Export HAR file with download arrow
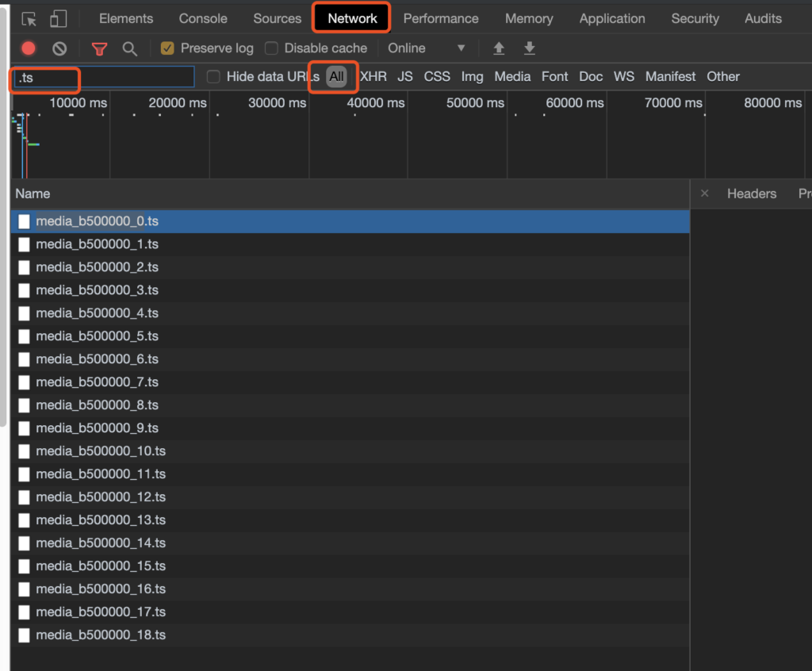 coord(529,48)
